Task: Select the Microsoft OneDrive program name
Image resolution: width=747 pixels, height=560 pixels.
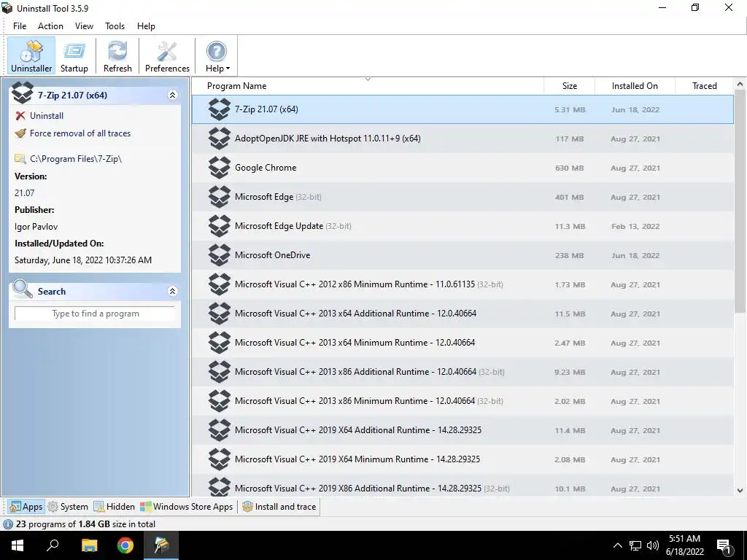Action: pyautogui.click(x=273, y=254)
